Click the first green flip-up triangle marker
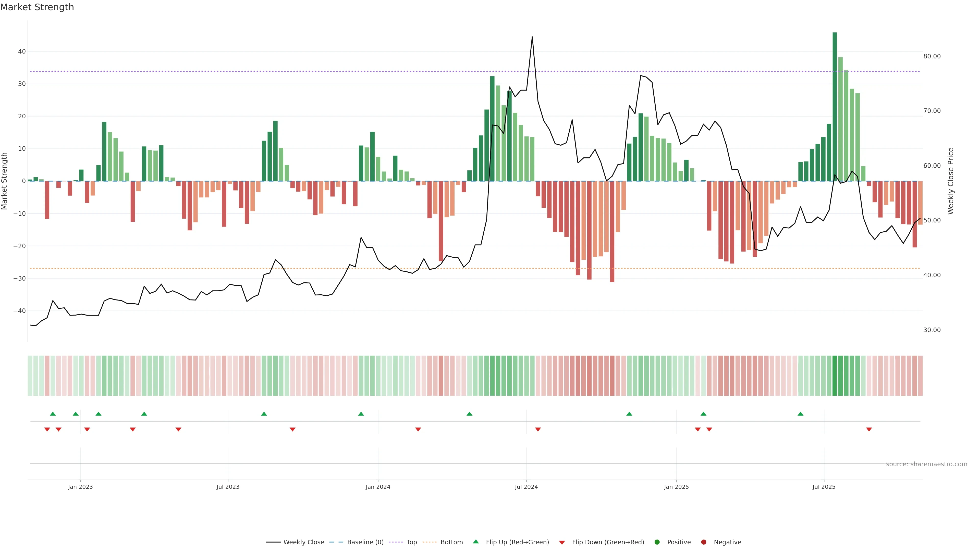 coord(53,414)
